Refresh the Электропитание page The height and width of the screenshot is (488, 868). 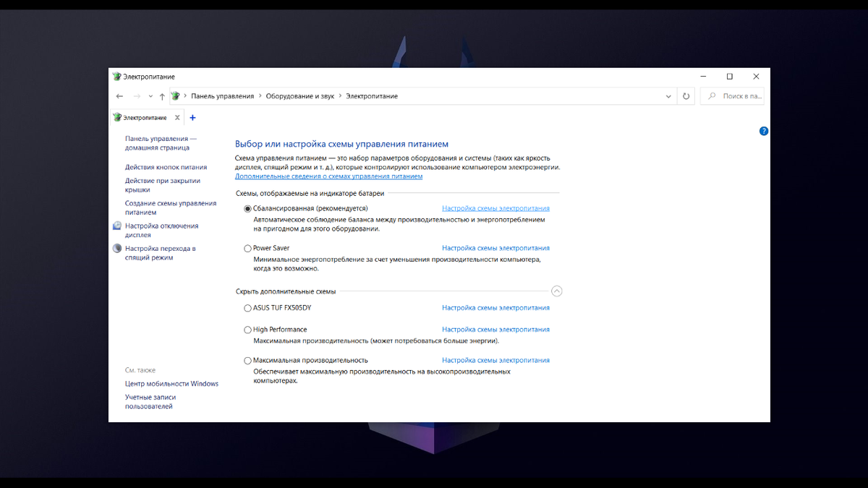(x=686, y=96)
